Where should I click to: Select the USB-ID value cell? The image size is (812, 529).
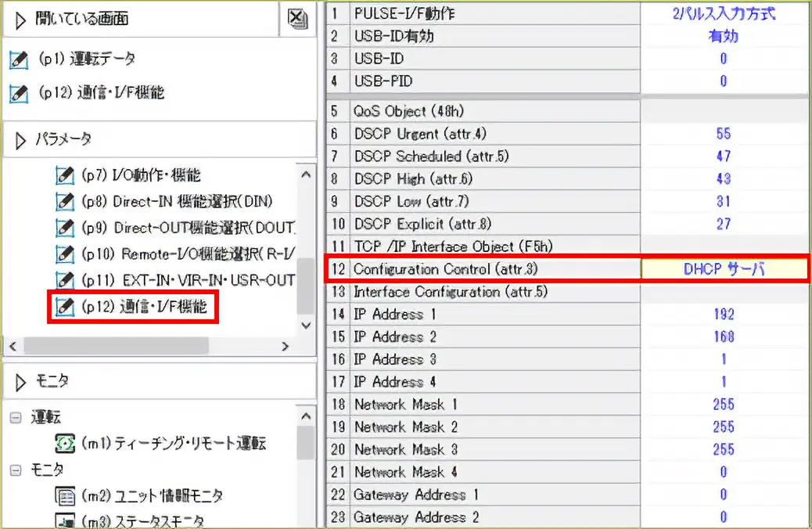click(x=724, y=59)
